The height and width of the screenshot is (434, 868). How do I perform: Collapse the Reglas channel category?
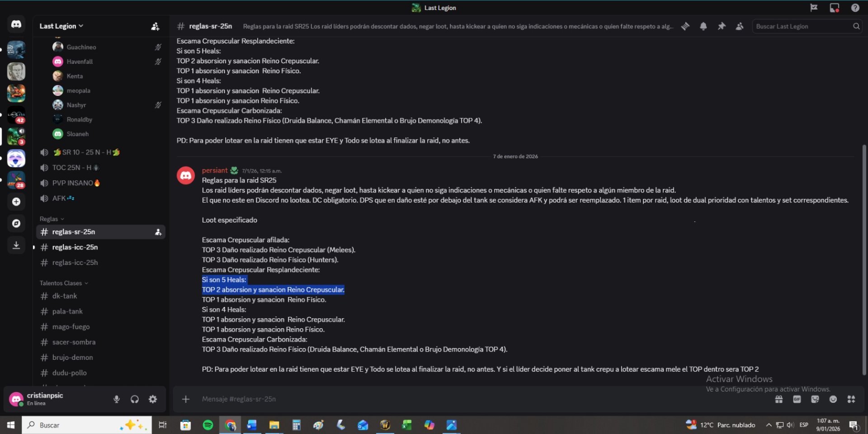(x=52, y=219)
